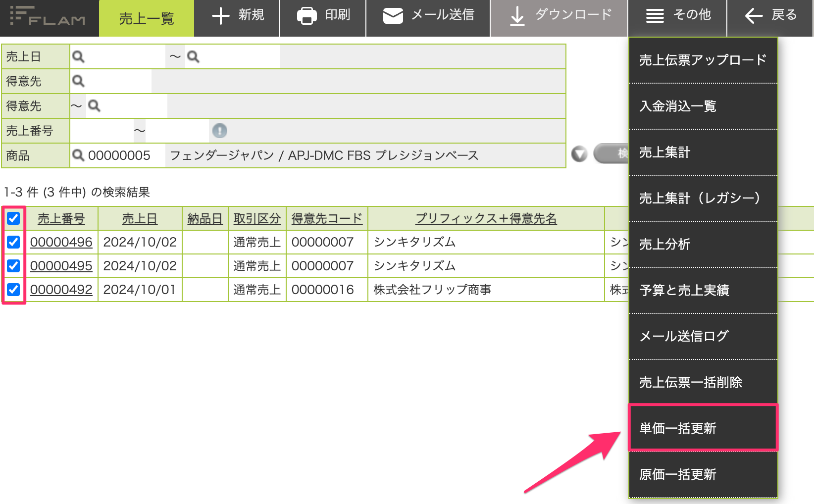Click the 売上番号 end input field
The width and height of the screenshot is (814, 504).
tap(177, 131)
